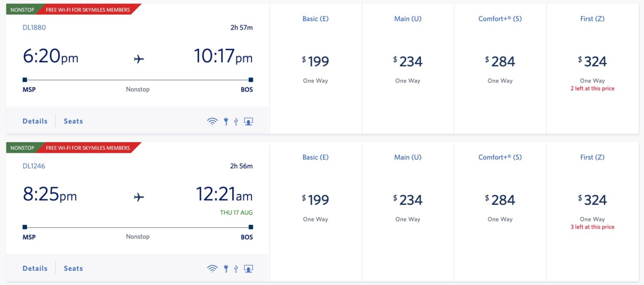The height and width of the screenshot is (285, 644).
Task: Expand Details for flight DL1880
Action: (34, 121)
